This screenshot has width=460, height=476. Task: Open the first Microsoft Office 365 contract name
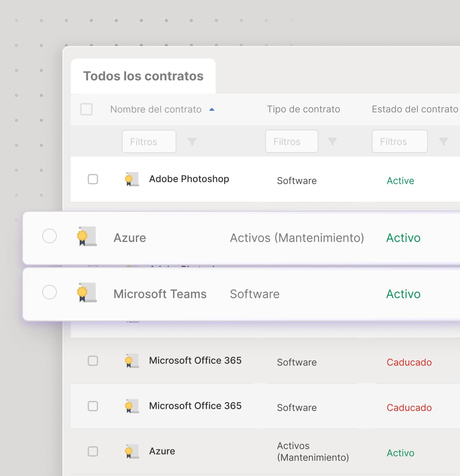[x=195, y=361]
